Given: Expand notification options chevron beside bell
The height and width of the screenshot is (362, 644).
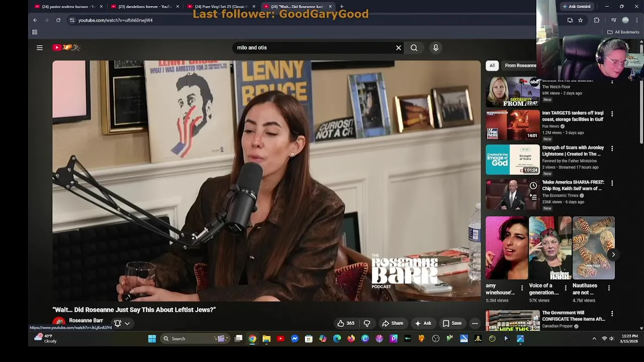Looking at the screenshot, I should pos(127,324).
